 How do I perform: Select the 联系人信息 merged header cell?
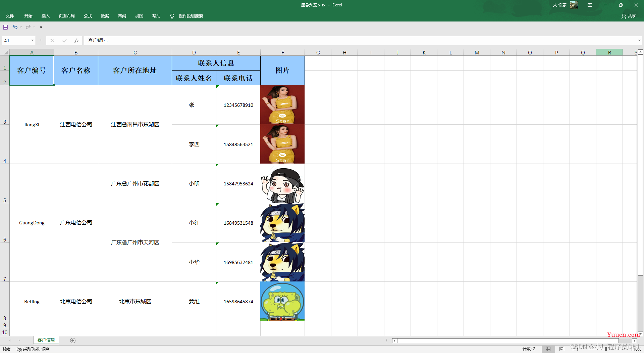pos(216,63)
